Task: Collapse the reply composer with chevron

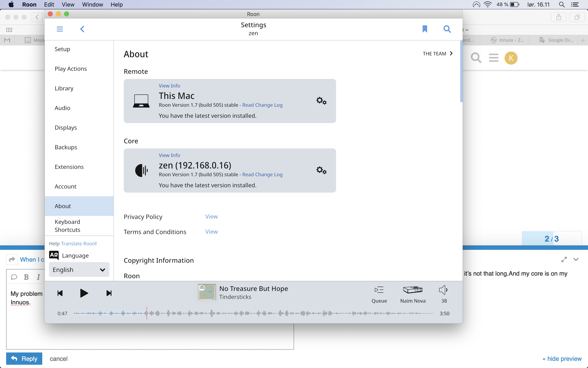Action: [x=576, y=259]
